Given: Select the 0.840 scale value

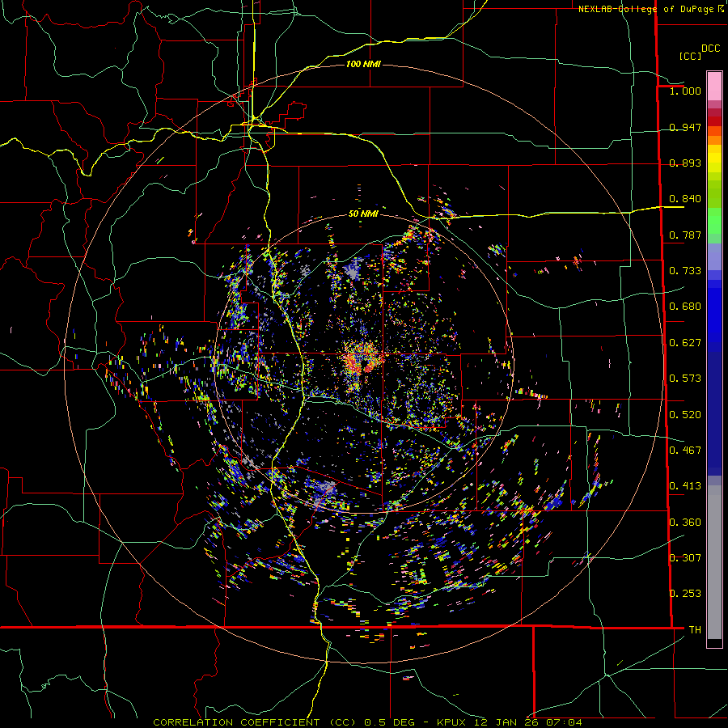Looking at the screenshot, I should point(685,199).
